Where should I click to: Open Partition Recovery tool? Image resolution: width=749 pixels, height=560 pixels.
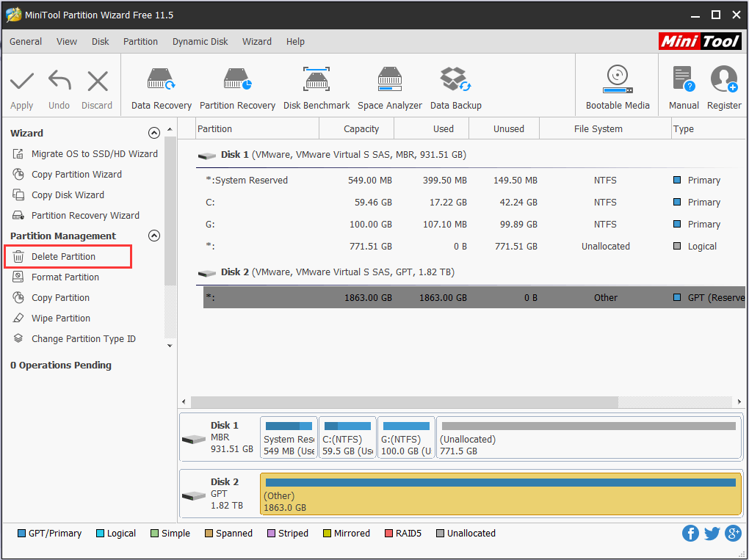[237, 89]
